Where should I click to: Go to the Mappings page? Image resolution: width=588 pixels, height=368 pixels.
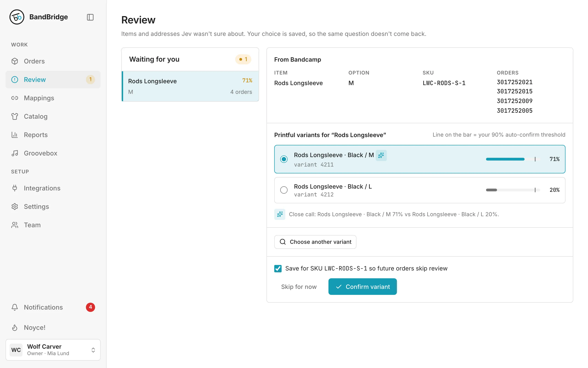click(x=53, y=98)
